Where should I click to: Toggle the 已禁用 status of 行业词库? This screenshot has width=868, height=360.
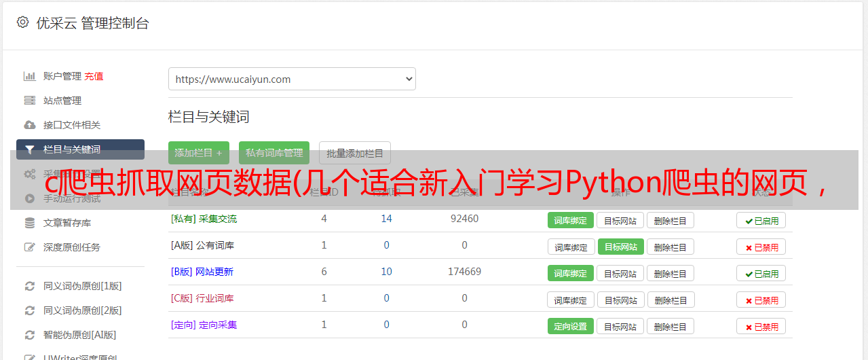click(x=761, y=300)
